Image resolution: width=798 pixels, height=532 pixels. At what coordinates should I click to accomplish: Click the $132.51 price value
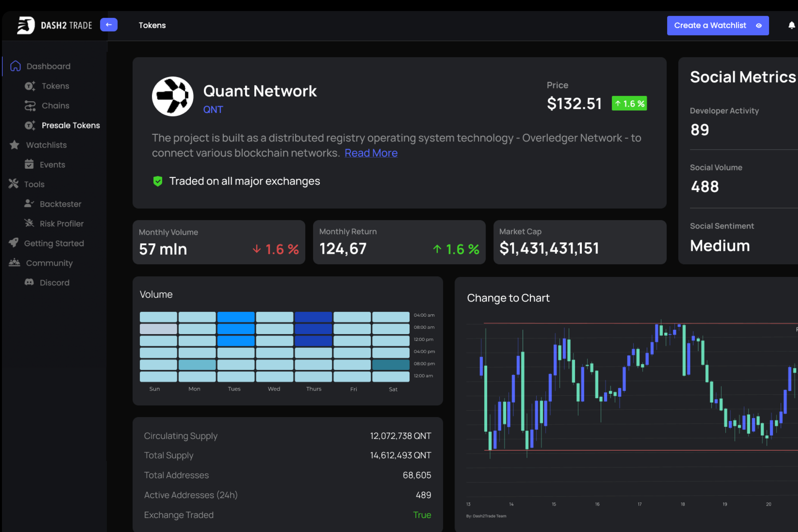pyautogui.click(x=574, y=103)
